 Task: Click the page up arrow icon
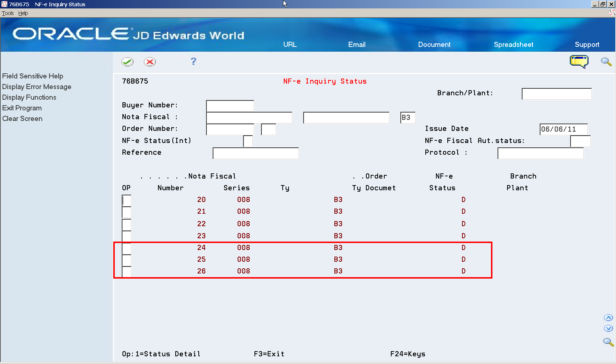click(x=608, y=317)
